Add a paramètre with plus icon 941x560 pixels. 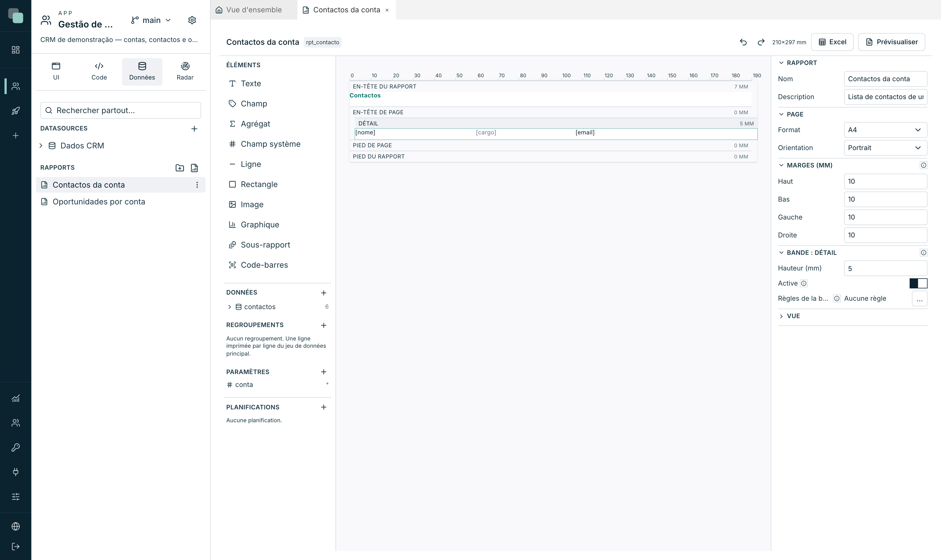(x=323, y=372)
